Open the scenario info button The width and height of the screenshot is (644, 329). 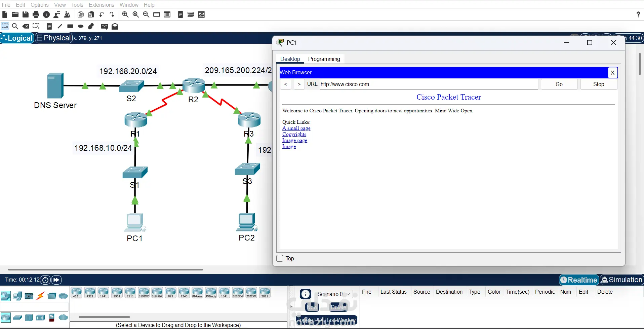click(306, 294)
